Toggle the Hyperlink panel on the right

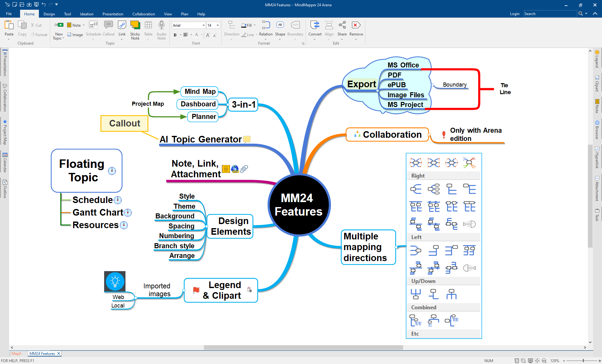coord(597,158)
